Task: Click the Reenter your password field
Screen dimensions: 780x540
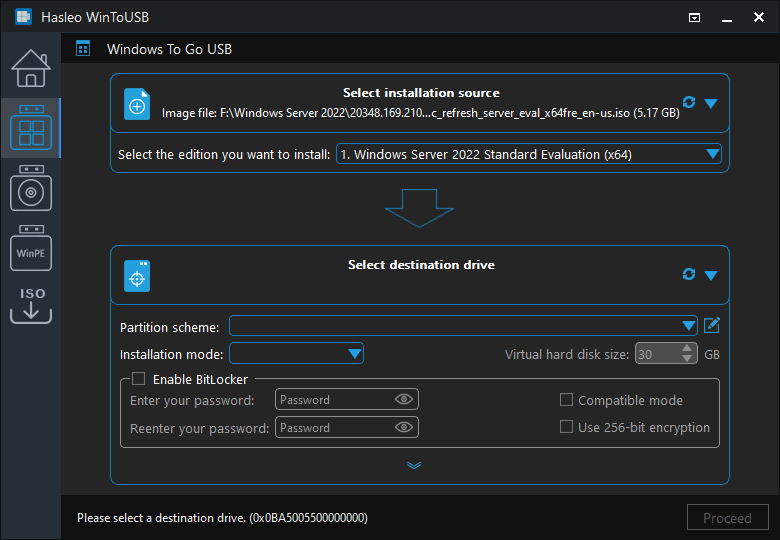Action: 347,427
